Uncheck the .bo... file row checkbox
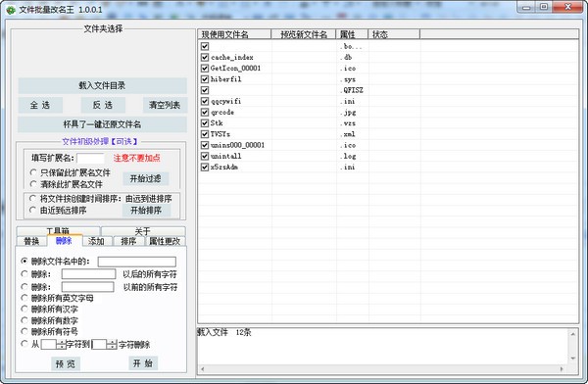Image resolution: width=588 pixels, height=384 pixels. 205,46
